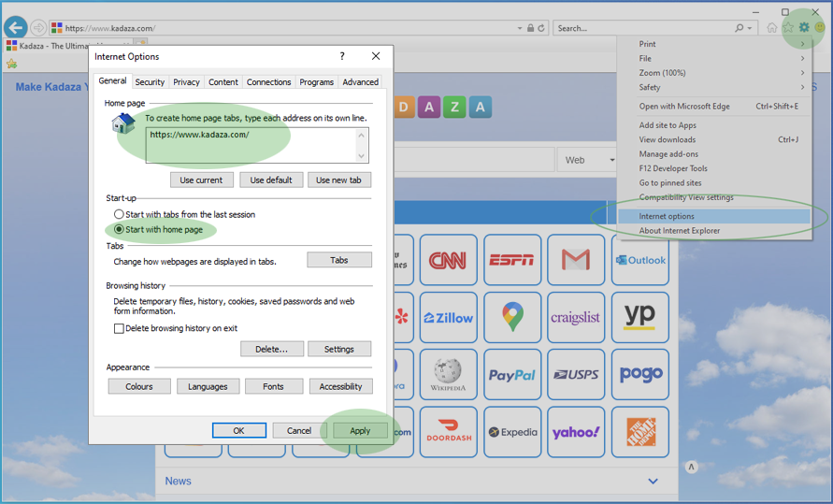Open the Expedia tile
This screenshot has width=833, height=504.
[x=512, y=432]
